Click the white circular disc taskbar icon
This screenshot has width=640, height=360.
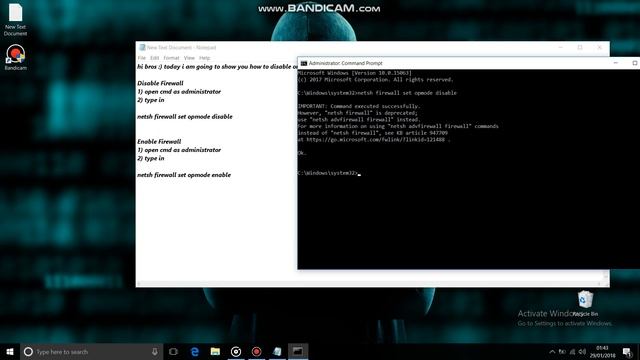coord(236,351)
